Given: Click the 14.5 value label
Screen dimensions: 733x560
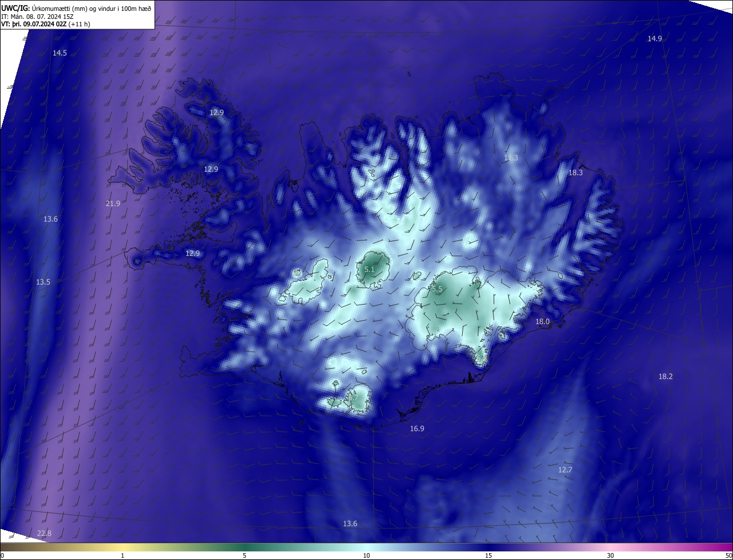Looking at the screenshot, I should 60,53.
